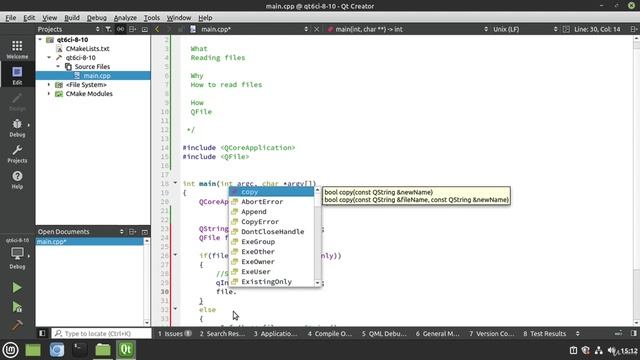Show the 1 Issues pane
The height and width of the screenshot is (360, 640).
174,333
